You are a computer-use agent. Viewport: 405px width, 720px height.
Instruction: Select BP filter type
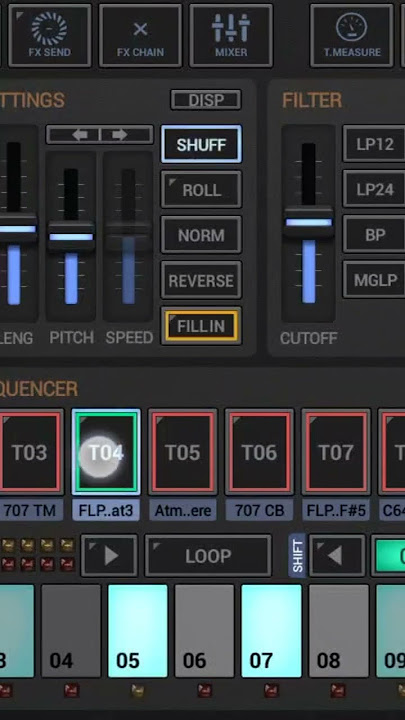pyautogui.click(x=375, y=235)
